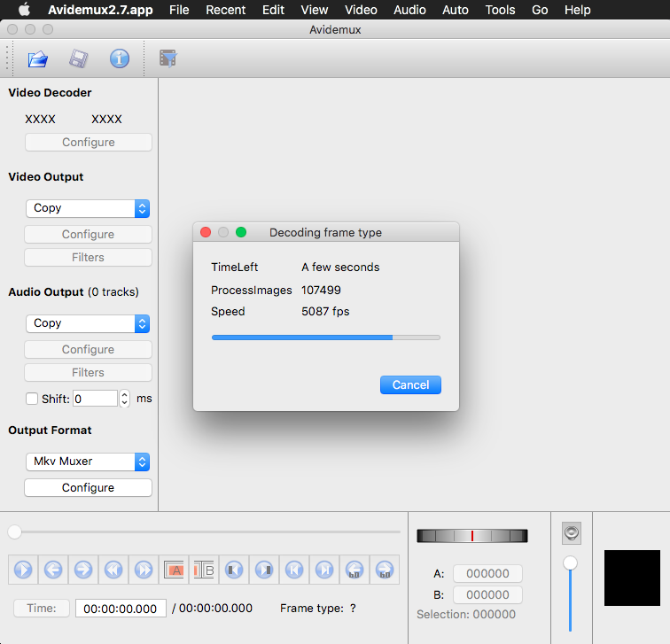Viewport: 670px width, 644px height.
Task: Expand the Output Format Mkv Muxer dropdown
Action: pos(88,462)
